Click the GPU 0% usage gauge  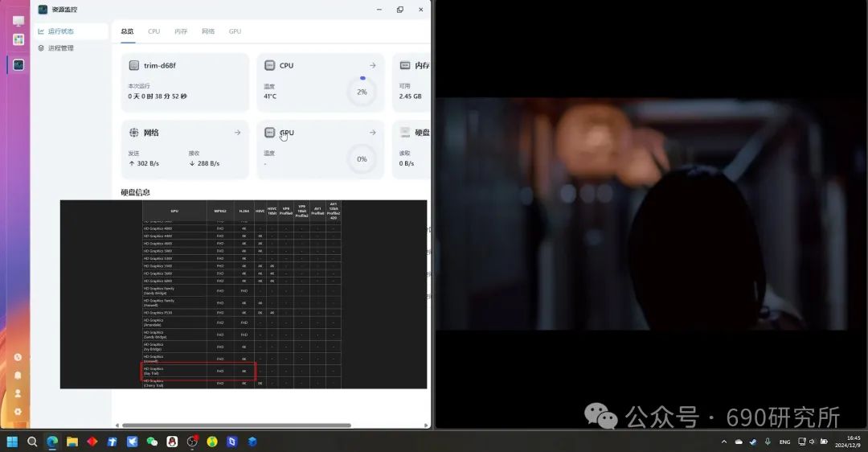pos(362,159)
